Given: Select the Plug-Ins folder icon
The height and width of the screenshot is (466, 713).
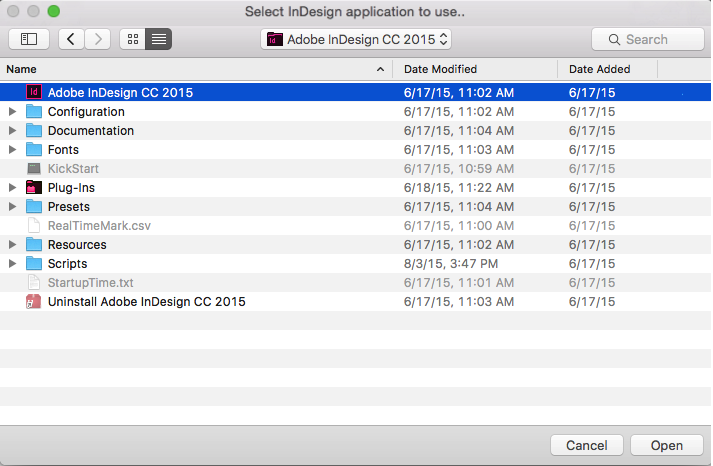Looking at the screenshot, I should coord(34,187).
